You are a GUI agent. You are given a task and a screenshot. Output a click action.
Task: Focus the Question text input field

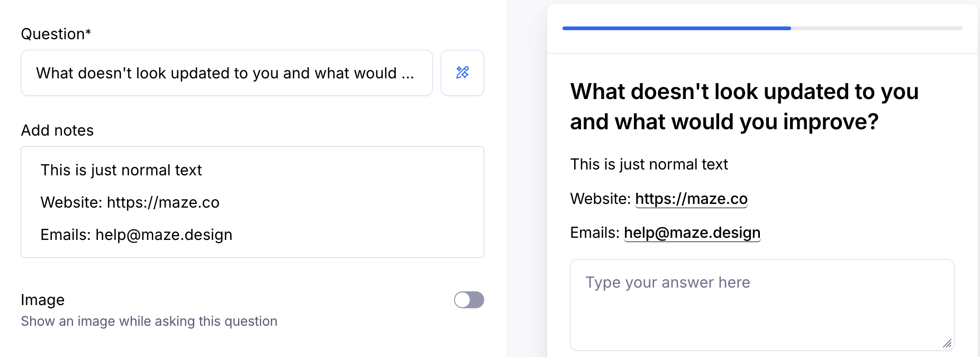[226, 73]
